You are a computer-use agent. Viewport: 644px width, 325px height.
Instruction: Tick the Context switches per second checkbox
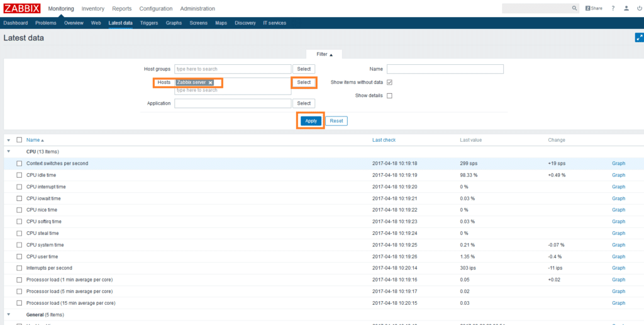[19, 163]
